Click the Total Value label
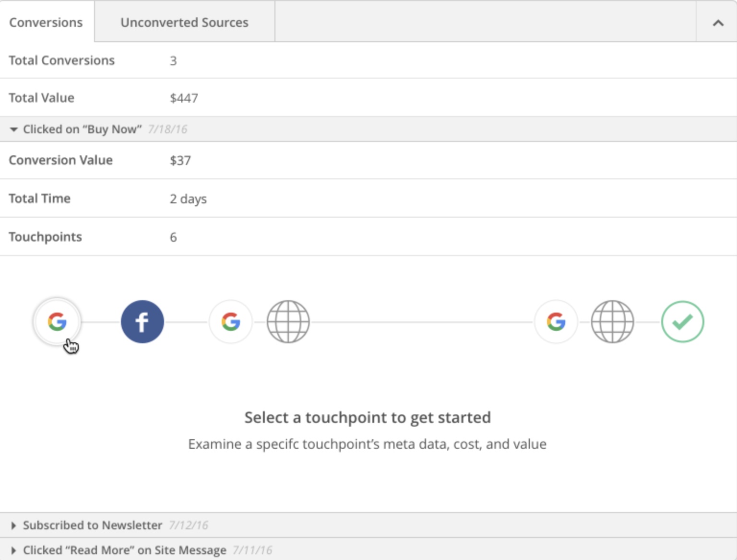This screenshot has height=560, width=737. click(x=42, y=98)
